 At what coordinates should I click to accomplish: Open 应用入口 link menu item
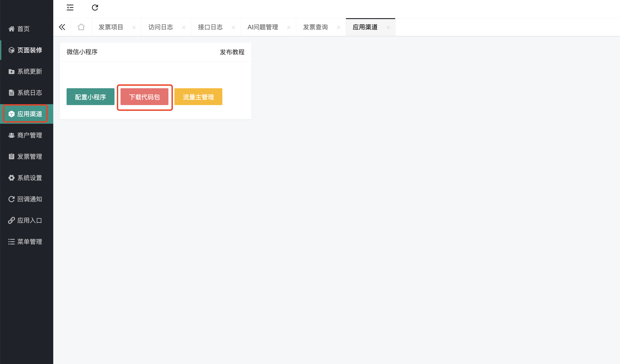tap(30, 220)
